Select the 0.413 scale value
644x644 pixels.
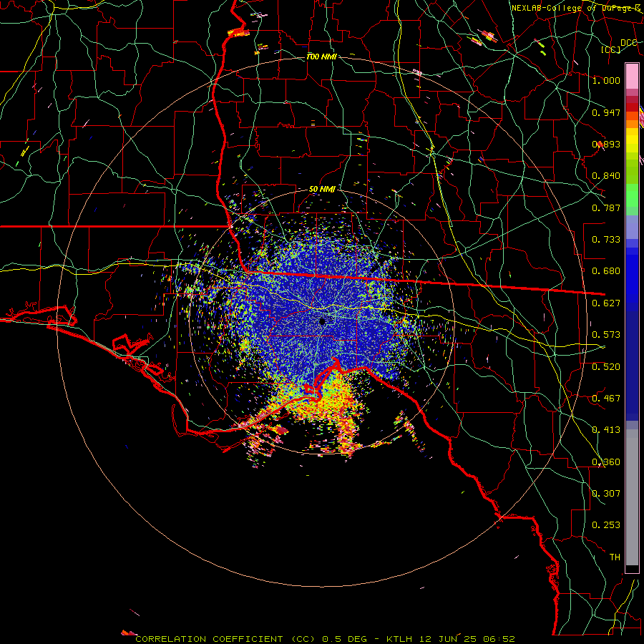click(x=606, y=430)
